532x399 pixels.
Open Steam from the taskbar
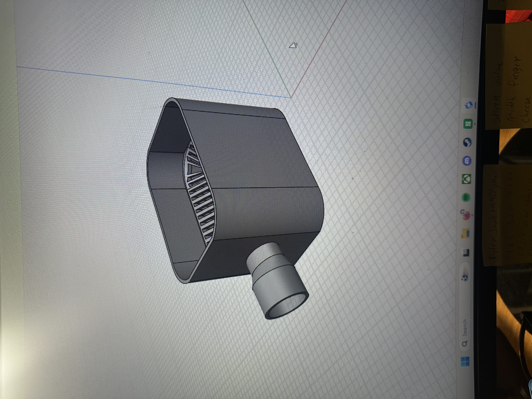[467, 142]
